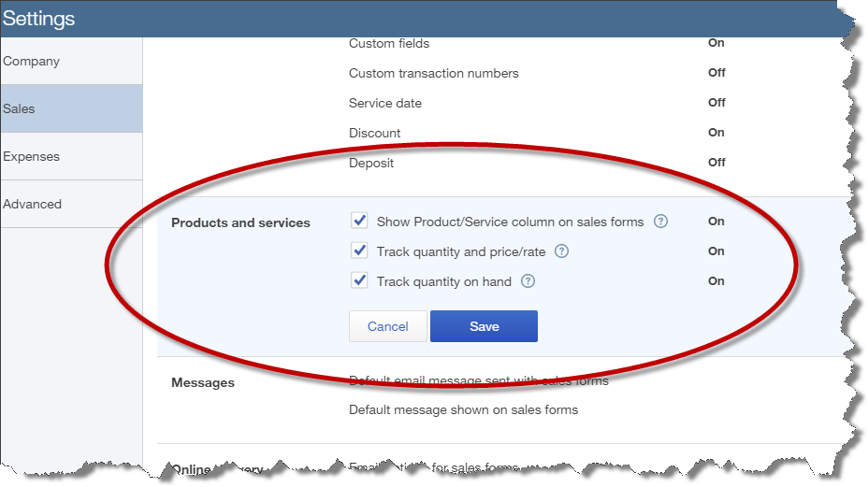
Task: Edit the Custom fields setting row
Action: click(389, 43)
